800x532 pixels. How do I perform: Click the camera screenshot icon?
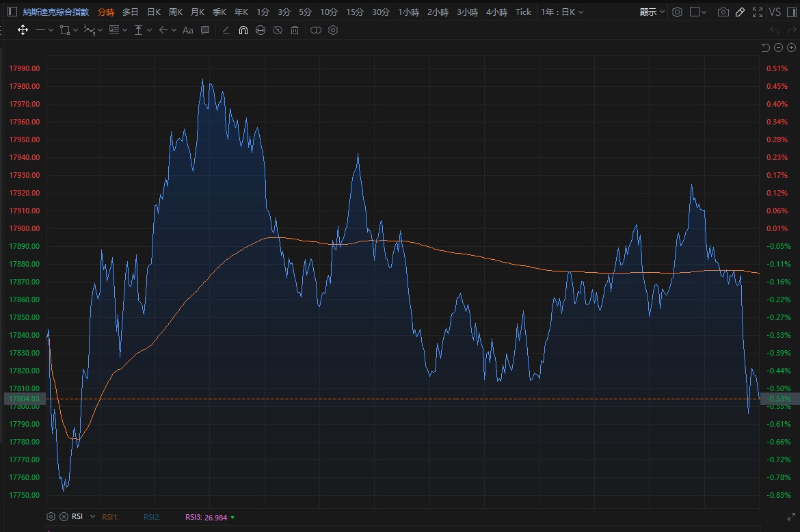(723, 12)
